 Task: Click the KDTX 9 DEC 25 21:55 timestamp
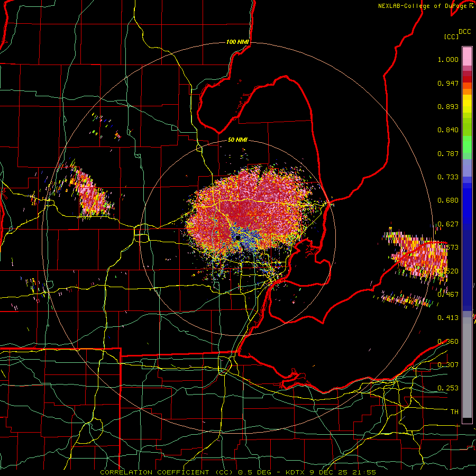click(x=331, y=472)
